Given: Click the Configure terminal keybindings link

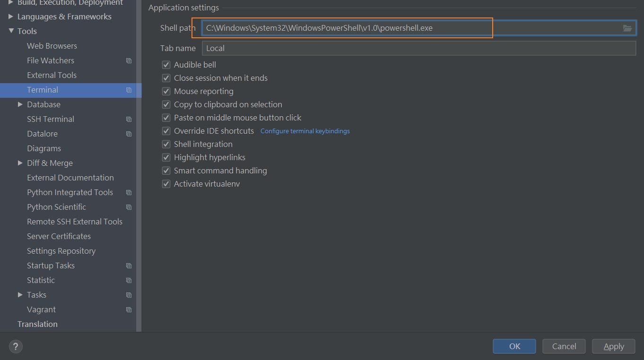Looking at the screenshot, I should [x=305, y=131].
